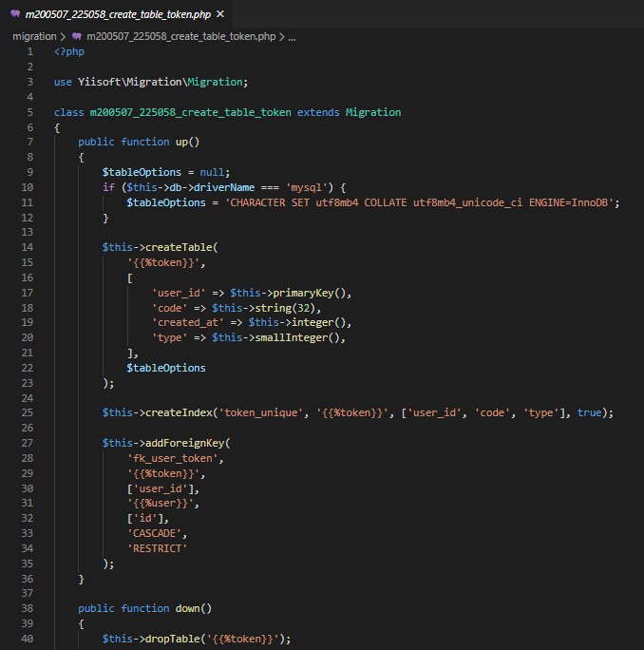The height and width of the screenshot is (650, 644).
Task: Click true at end of line 25
Action: pos(589,412)
